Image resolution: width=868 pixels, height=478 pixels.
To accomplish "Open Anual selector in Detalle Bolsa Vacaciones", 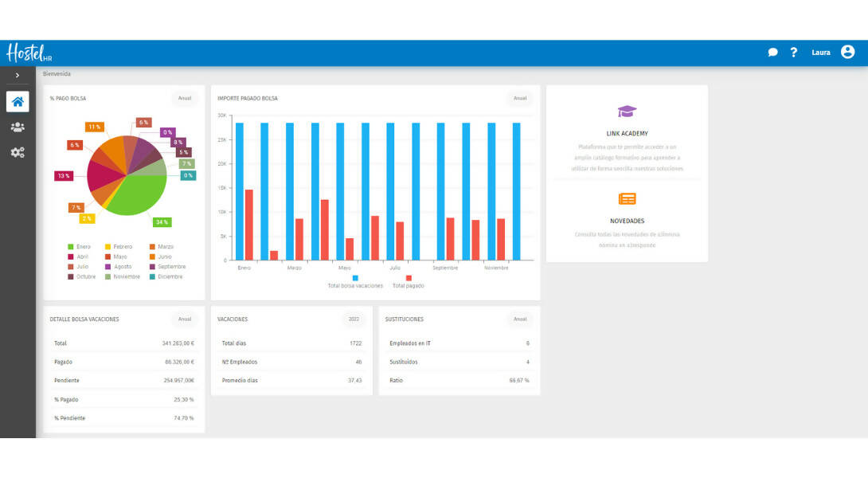I will (185, 319).
